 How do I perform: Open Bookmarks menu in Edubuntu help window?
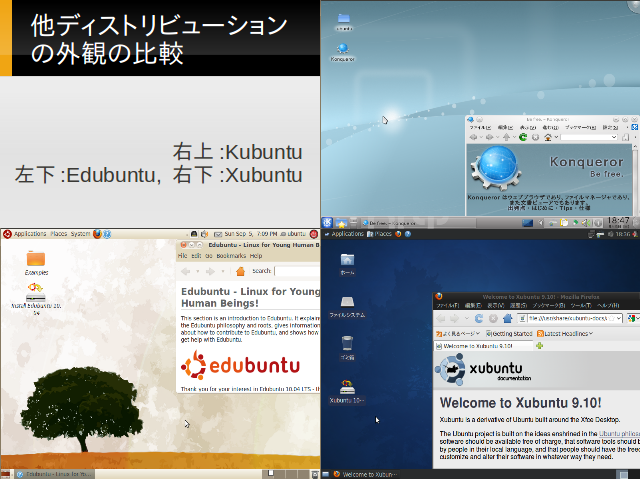[x=231, y=256]
